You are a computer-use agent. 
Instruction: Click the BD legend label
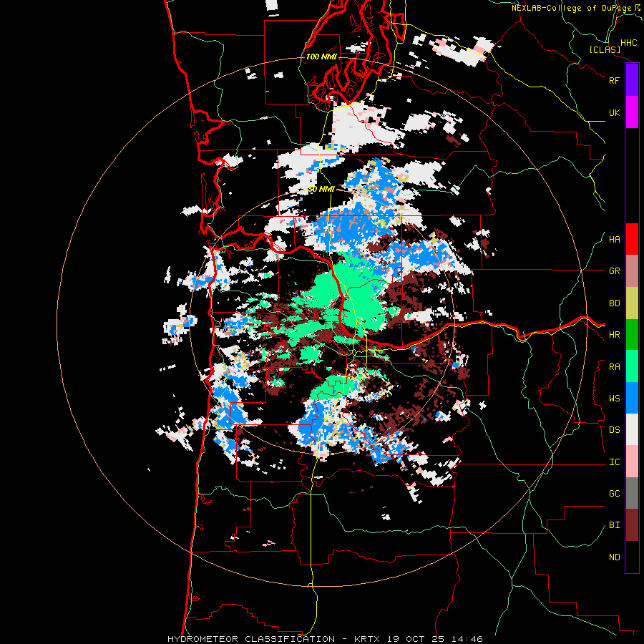coord(614,303)
